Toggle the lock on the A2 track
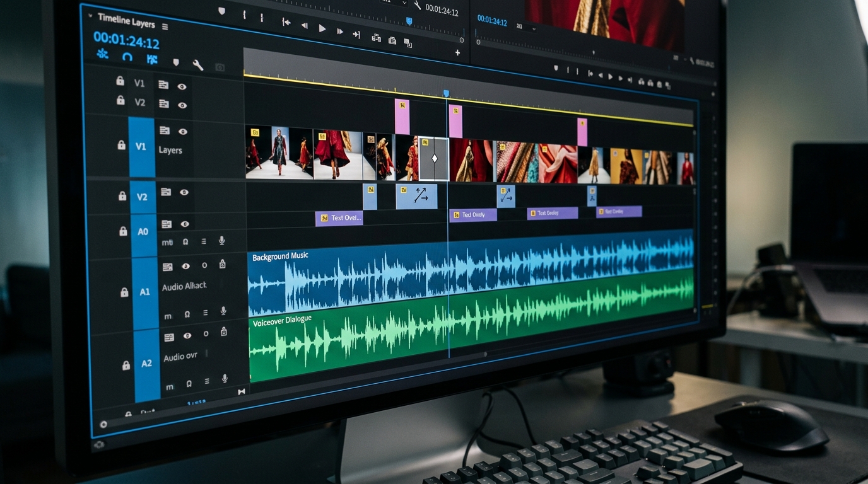Screen dimensions: 868x484 click(x=126, y=366)
